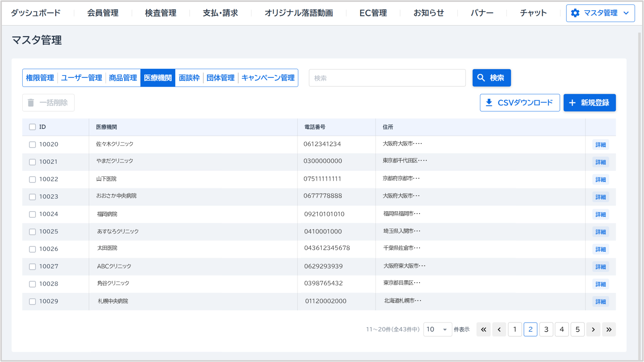Open the マスタ管理 dropdown menu
The width and height of the screenshot is (644, 362).
pyautogui.click(x=600, y=13)
